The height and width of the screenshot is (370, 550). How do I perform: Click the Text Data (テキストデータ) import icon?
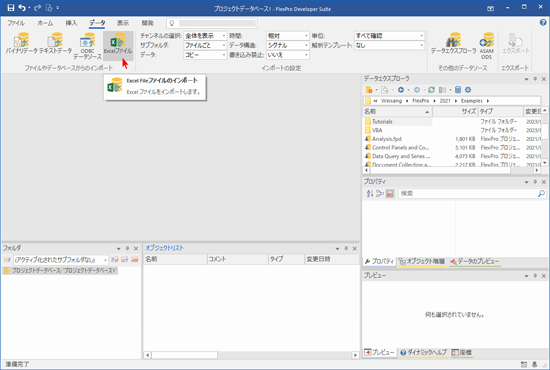pos(55,43)
